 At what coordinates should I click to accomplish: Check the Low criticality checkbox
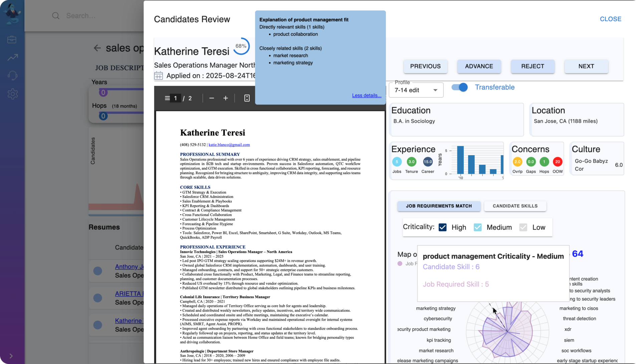click(523, 228)
